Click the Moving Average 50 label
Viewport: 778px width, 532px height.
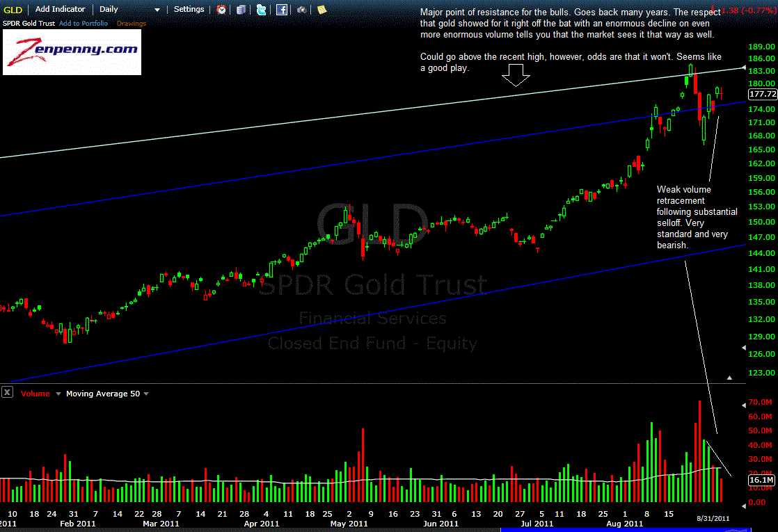(103, 394)
